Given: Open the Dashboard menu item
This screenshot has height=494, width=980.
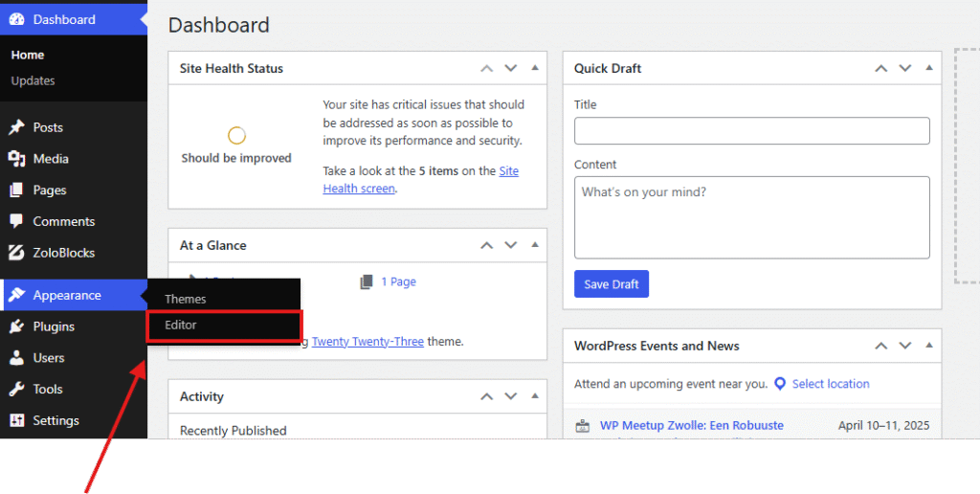Looking at the screenshot, I should click(x=74, y=19).
